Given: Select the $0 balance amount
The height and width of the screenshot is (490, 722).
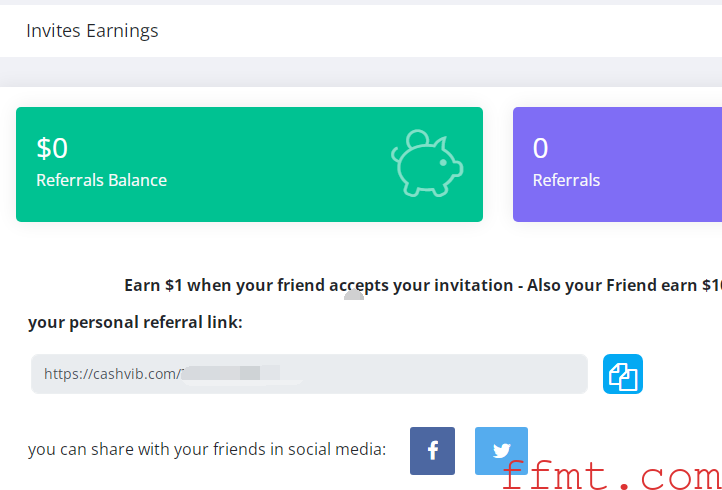Looking at the screenshot, I should (x=52, y=148).
